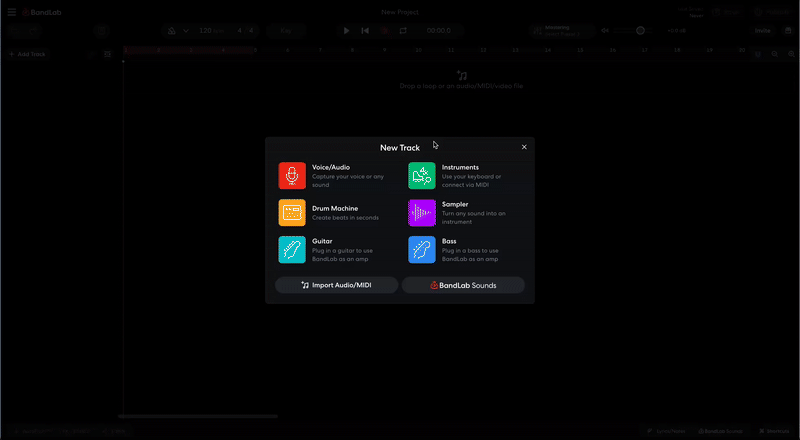Click the track list icon near Add Track
800x440 pixels.
pyautogui.click(x=107, y=54)
